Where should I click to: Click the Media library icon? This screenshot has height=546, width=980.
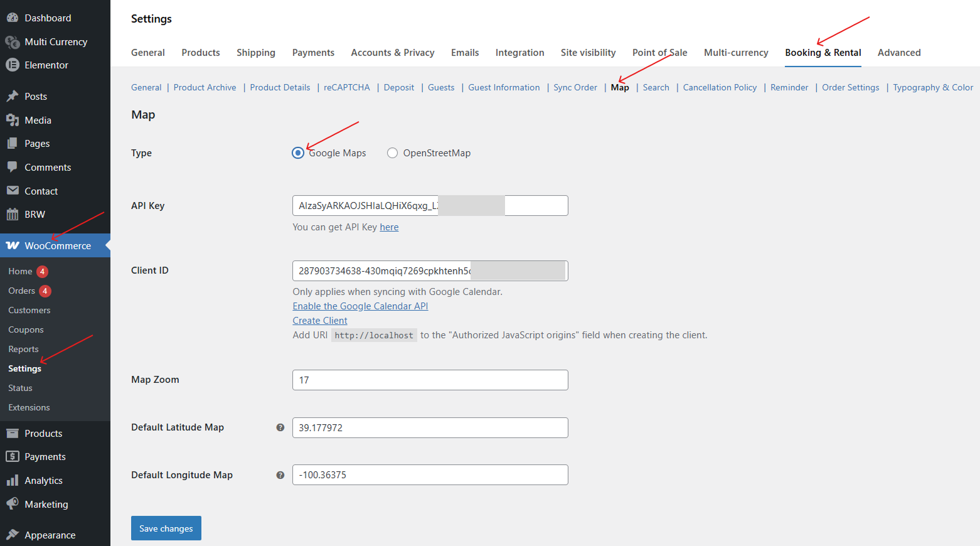(x=13, y=120)
